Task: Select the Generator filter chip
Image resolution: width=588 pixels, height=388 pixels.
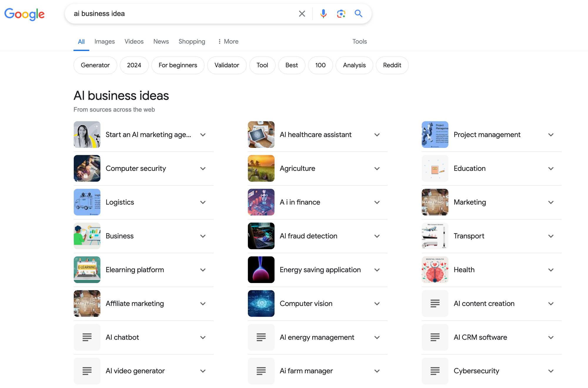Action: point(95,65)
